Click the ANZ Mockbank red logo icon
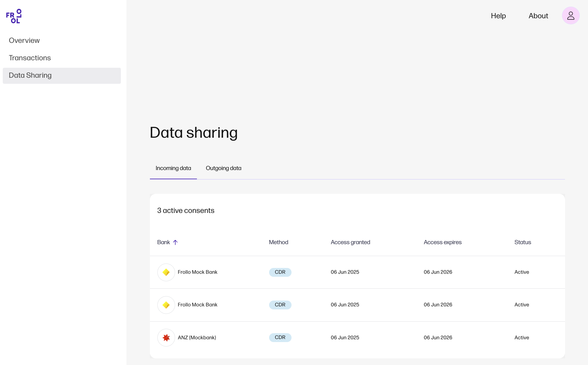588x365 pixels. (x=166, y=338)
